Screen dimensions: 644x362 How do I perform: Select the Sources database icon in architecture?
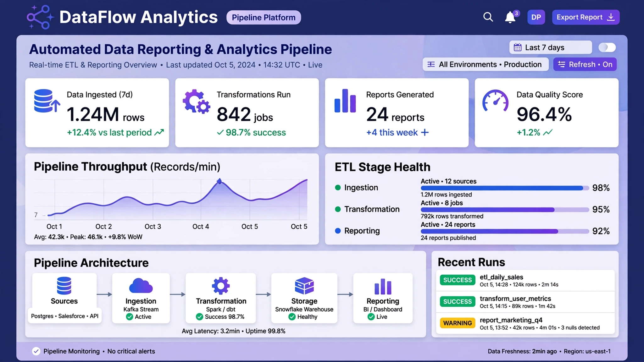(x=64, y=286)
